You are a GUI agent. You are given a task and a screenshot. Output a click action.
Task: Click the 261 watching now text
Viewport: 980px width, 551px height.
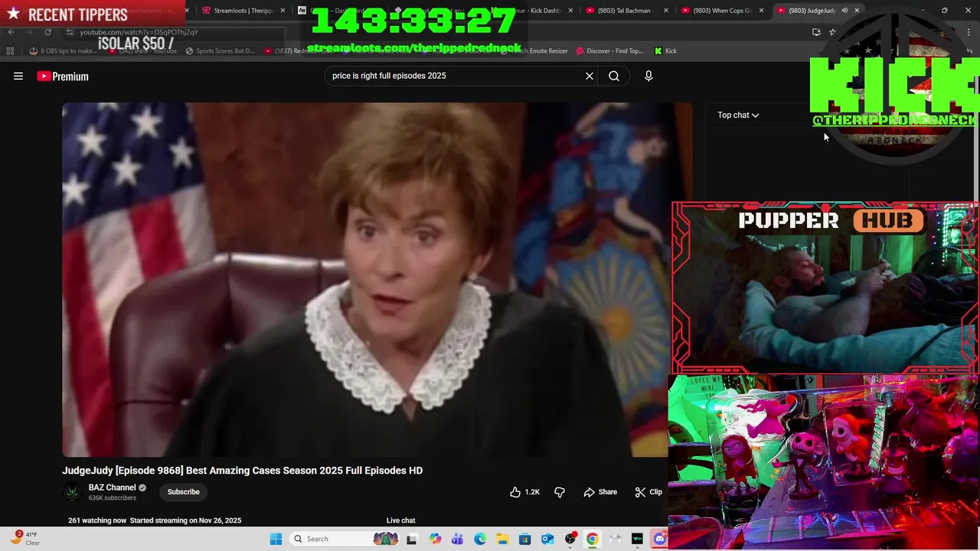pos(97,520)
